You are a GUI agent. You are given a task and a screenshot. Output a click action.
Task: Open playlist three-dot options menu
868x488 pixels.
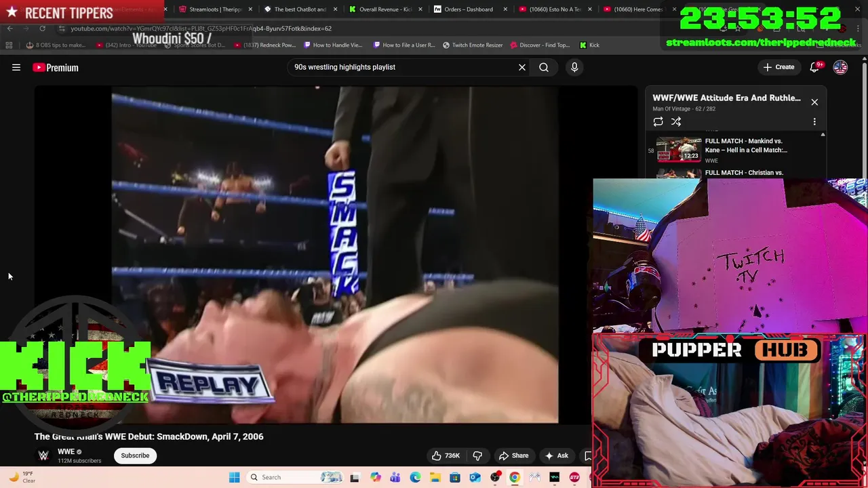[814, 121]
